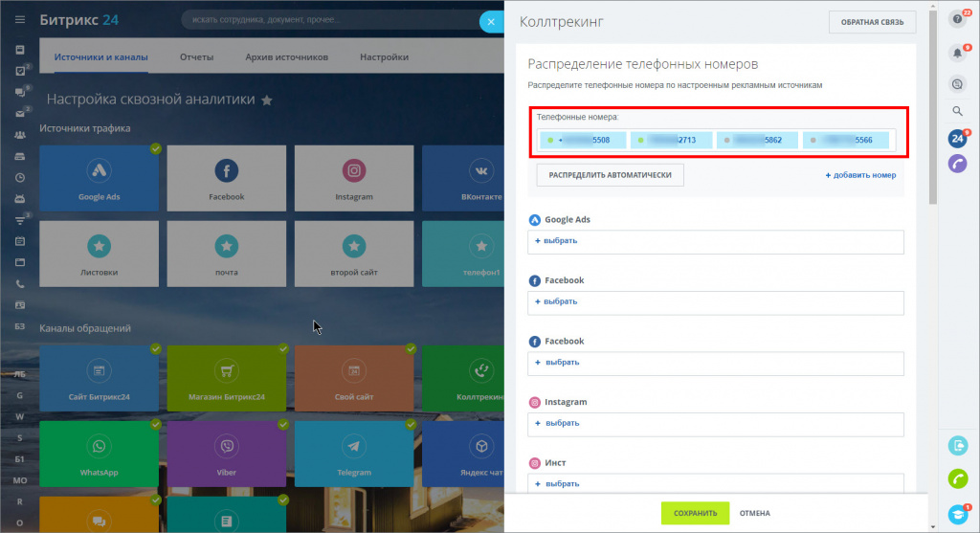Viewport: 980px width, 533px height.
Task: Switch to Источники и каналы tab
Action: pyautogui.click(x=100, y=56)
